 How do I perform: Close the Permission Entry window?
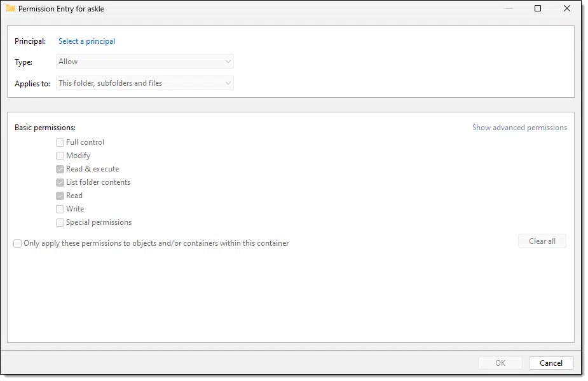[567, 8]
